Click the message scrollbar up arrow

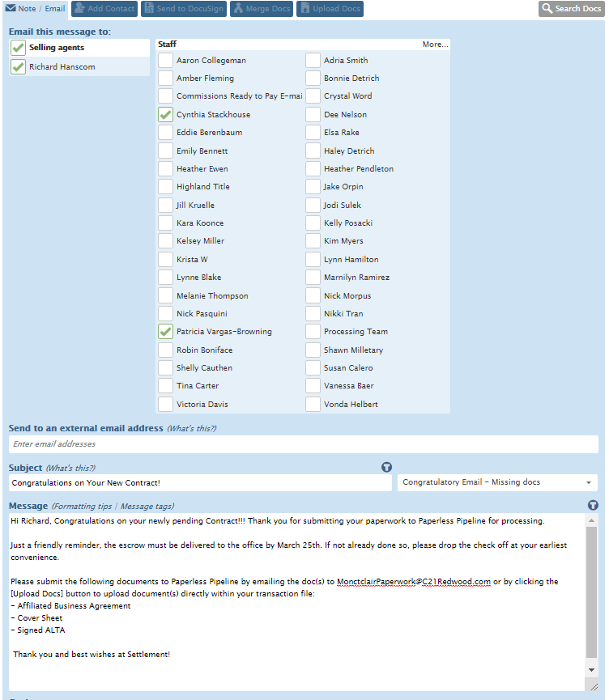point(591,520)
